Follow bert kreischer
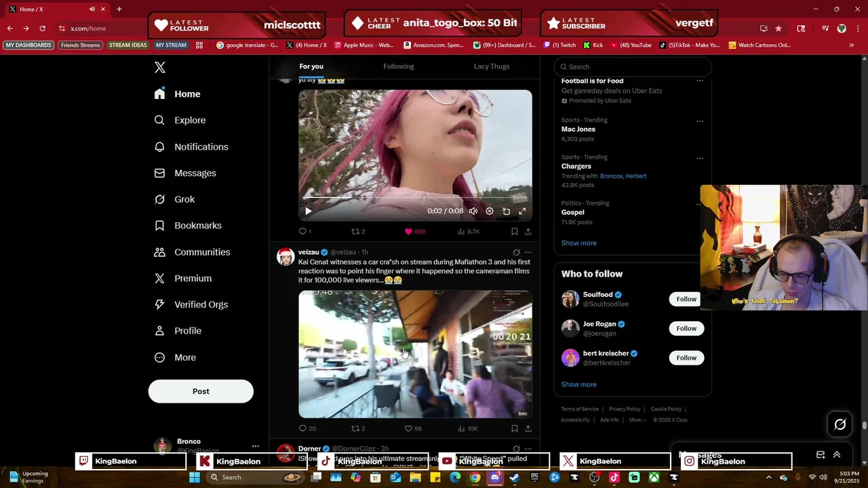Viewport: 868px width, 488px height. pyautogui.click(x=686, y=357)
